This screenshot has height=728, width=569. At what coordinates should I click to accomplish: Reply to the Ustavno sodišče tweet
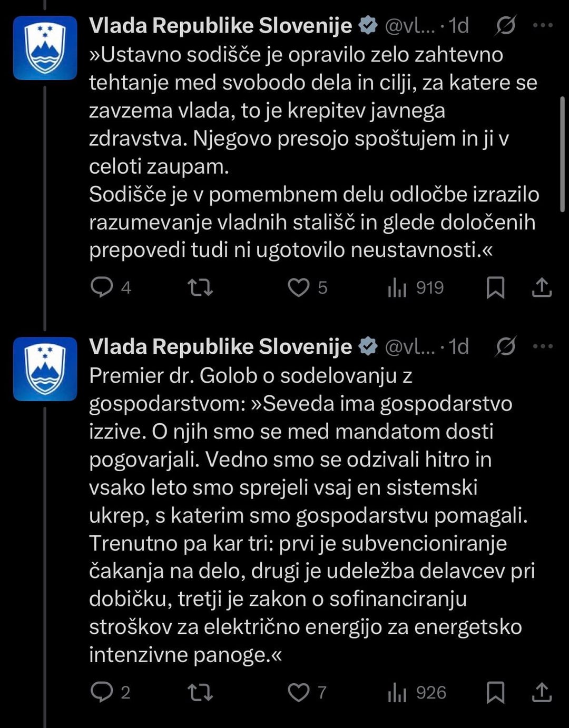102,287
